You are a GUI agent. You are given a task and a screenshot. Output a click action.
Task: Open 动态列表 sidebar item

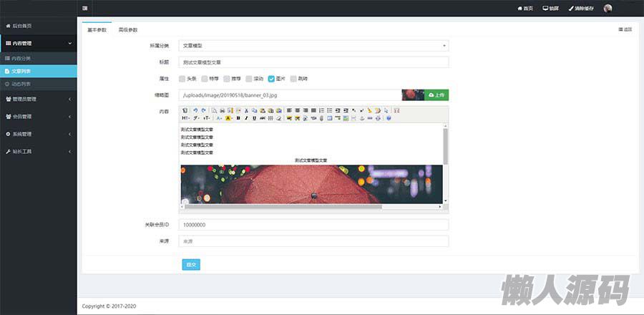pos(38,84)
